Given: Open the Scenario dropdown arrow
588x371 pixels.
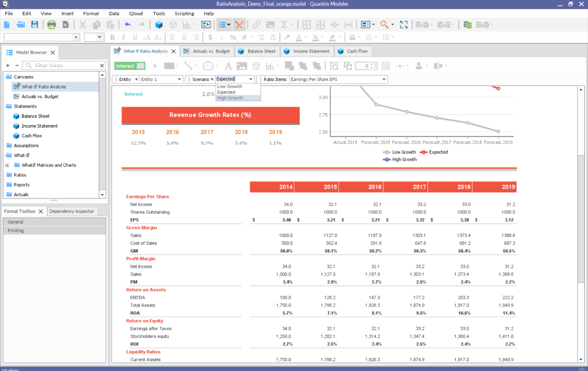Looking at the screenshot, I should [251, 79].
